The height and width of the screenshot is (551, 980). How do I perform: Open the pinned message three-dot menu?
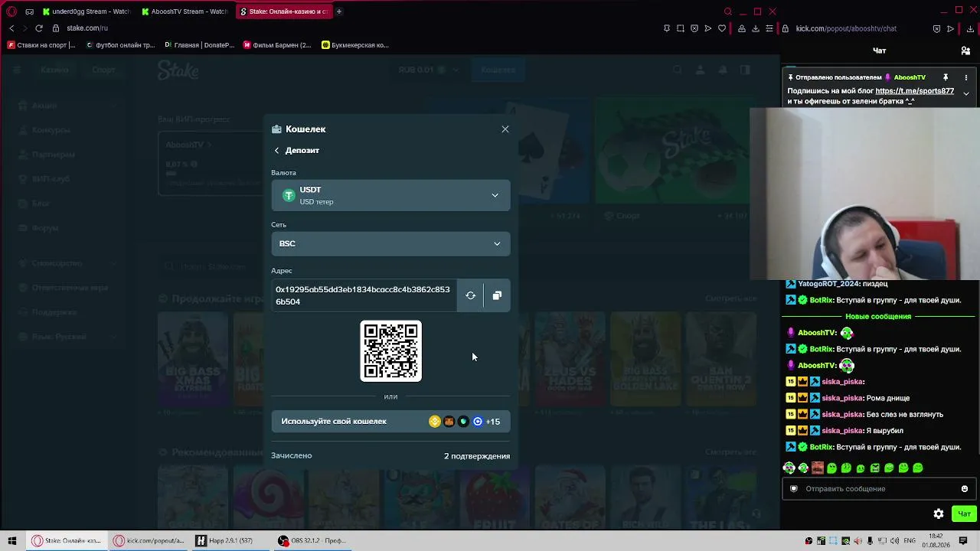tap(966, 77)
